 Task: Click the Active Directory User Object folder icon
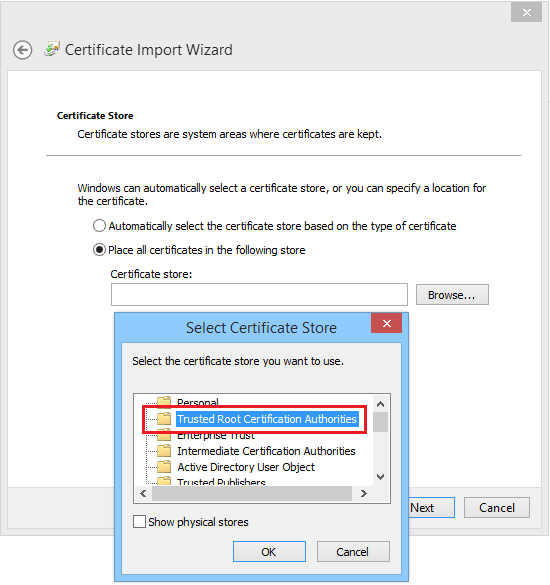[x=163, y=467]
